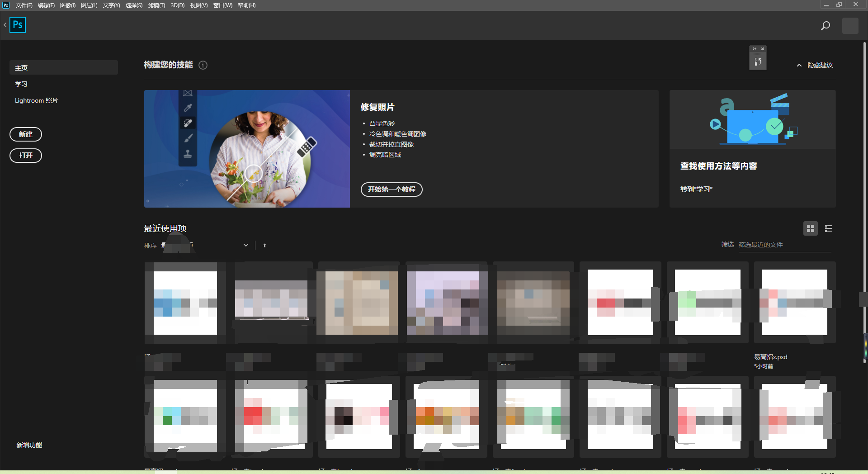Viewport: 868px width, 474px height.
Task: Switch recent files to grid view
Action: point(811,228)
